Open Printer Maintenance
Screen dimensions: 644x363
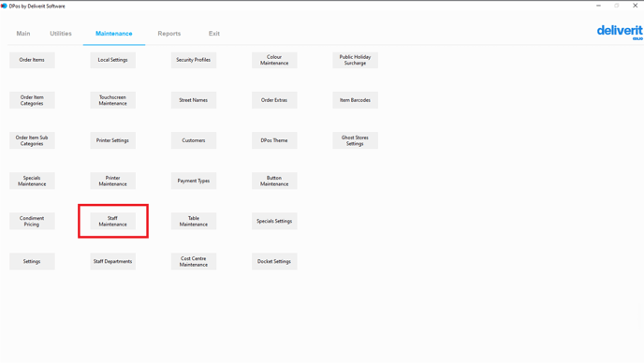click(113, 181)
